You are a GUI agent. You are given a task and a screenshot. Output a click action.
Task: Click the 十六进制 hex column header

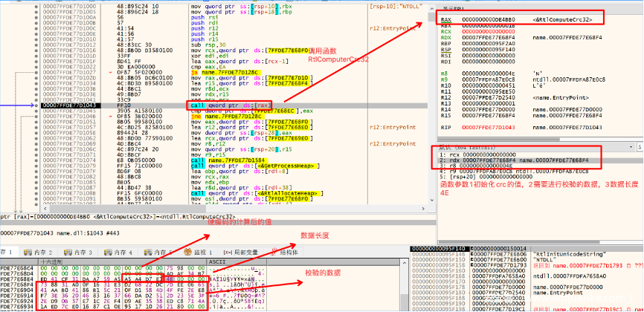[52, 262]
